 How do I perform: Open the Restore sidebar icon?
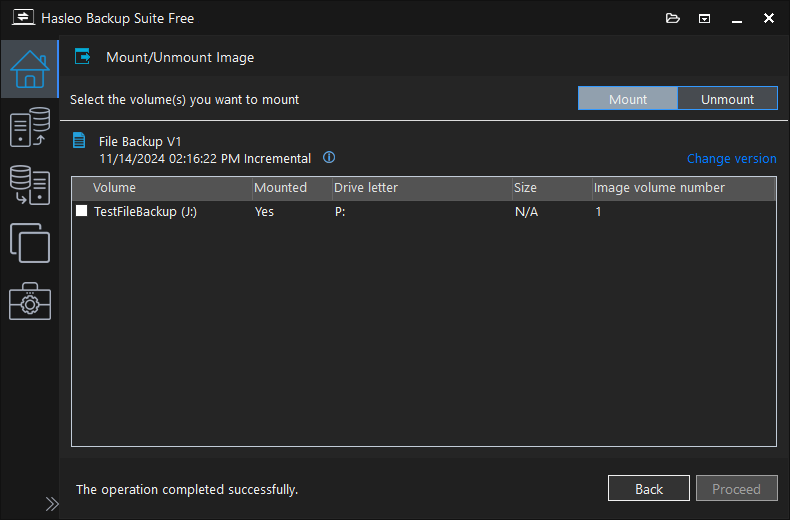coord(30,185)
